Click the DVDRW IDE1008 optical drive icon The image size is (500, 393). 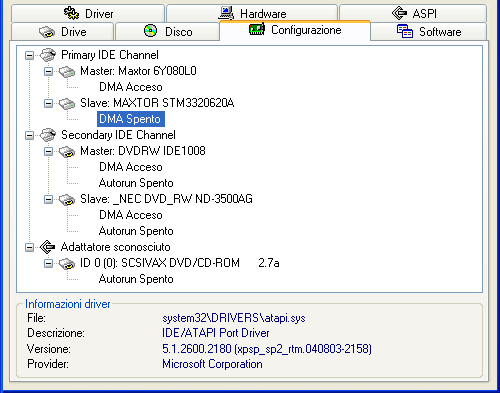point(67,152)
